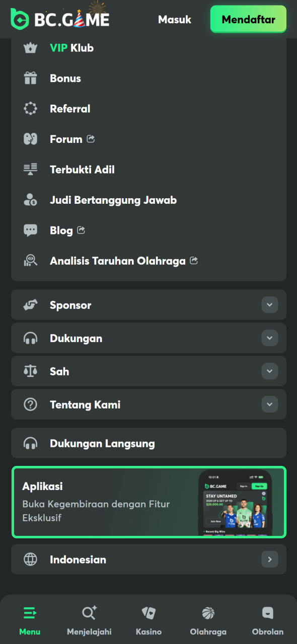
Task: Click the Dukungan Langsung headset icon
Action: pos(30,443)
